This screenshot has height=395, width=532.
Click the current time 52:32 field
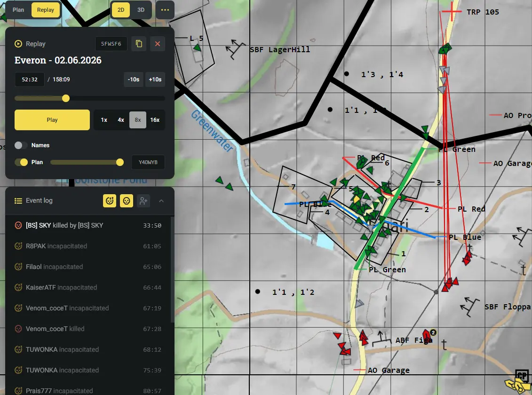click(30, 79)
